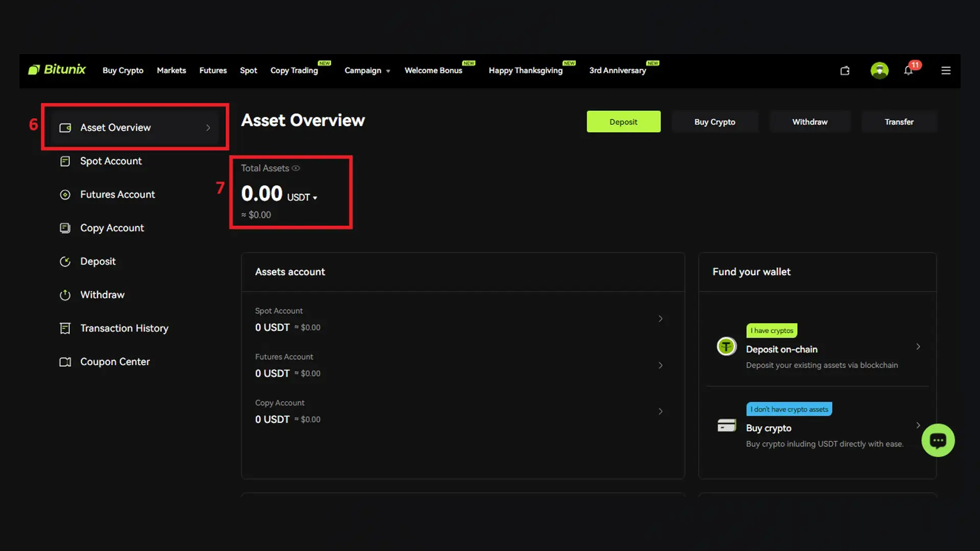Click the Spot Account 0 USDT balance
Image resolution: width=980 pixels, height=551 pixels.
(x=273, y=328)
